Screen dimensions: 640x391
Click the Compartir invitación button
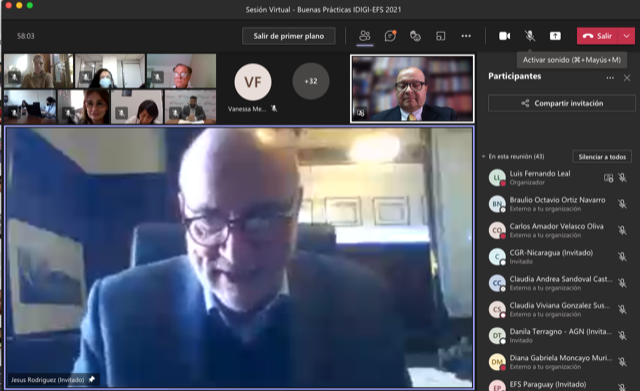pyautogui.click(x=562, y=103)
